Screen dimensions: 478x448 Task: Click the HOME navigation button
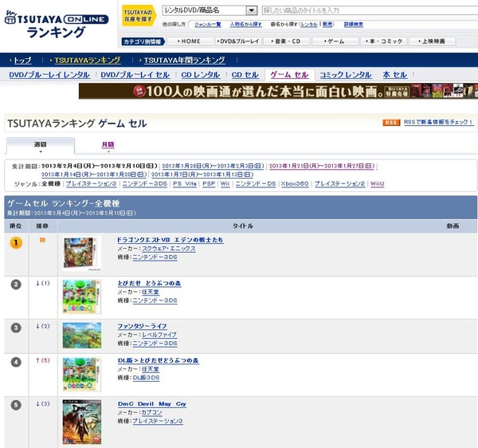coord(190,41)
